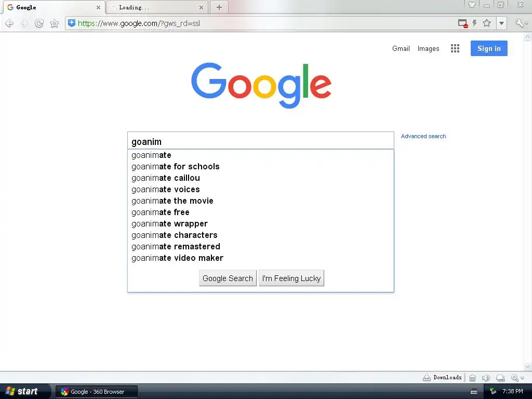Open the Downloads panel in status bar

[442, 377]
